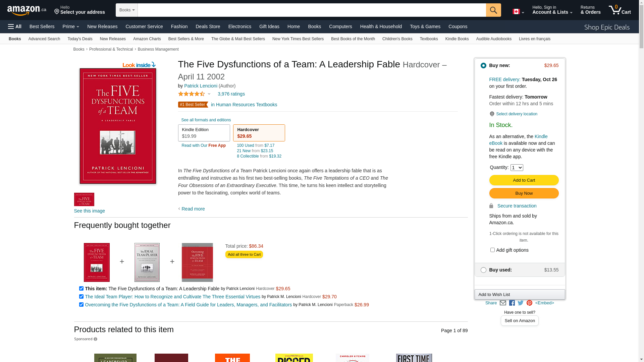The width and height of the screenshot is (644, 362).
Task: Click the search magnifier button
Action: (x=493, y=10)
